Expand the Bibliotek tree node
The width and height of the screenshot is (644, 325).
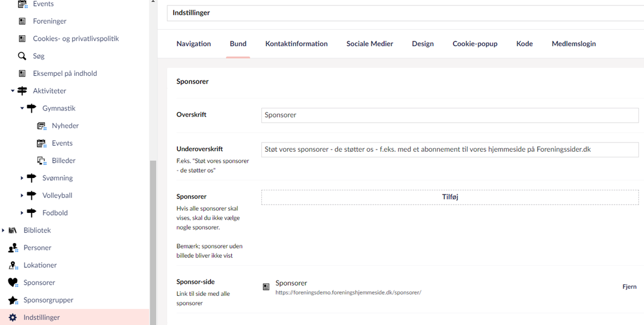pos(3,230)
